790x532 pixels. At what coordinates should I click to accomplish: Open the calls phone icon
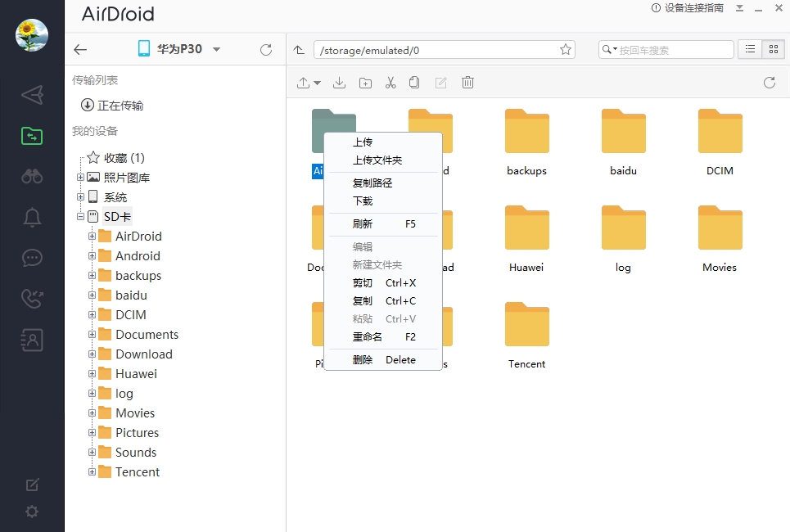[32, 298]
